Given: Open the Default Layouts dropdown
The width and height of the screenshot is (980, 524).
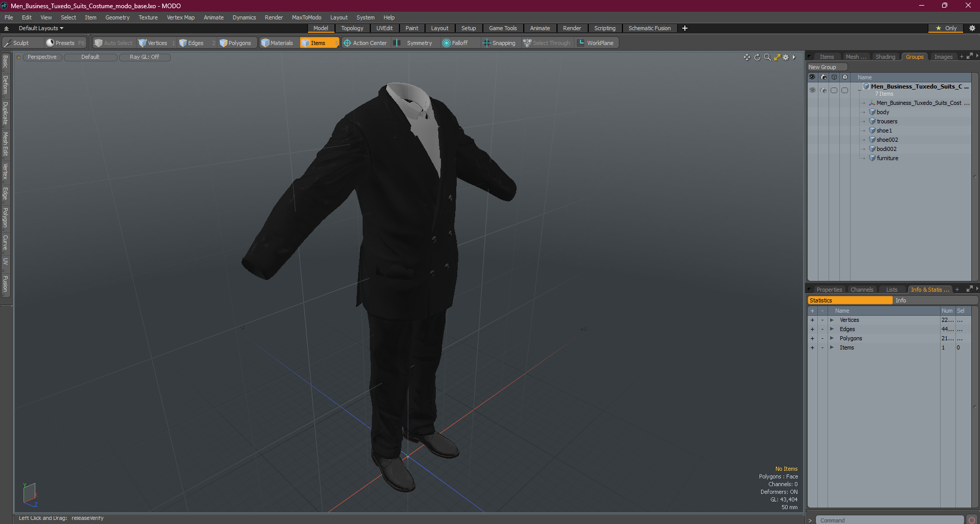Looking at the screenshot, I should pos(41,28).
